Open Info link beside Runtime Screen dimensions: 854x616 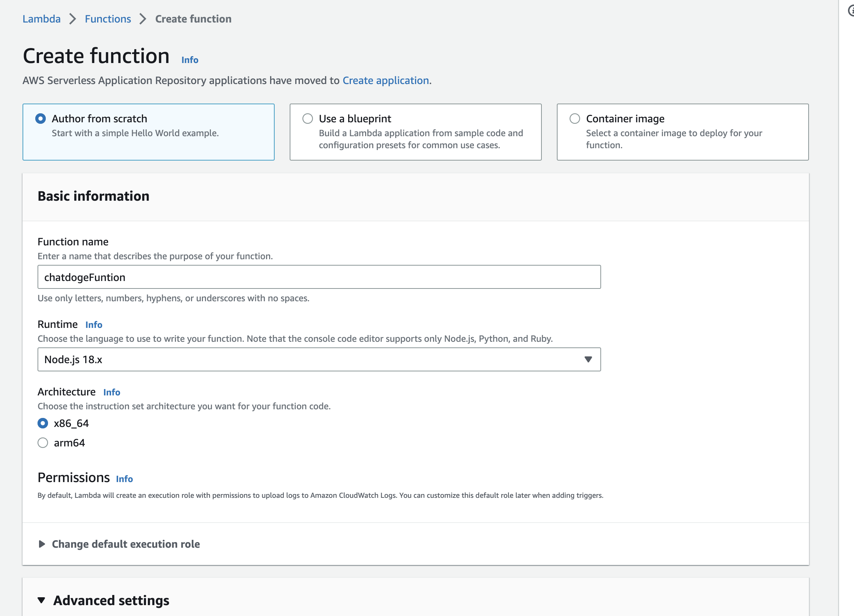[x=93, y=325]
